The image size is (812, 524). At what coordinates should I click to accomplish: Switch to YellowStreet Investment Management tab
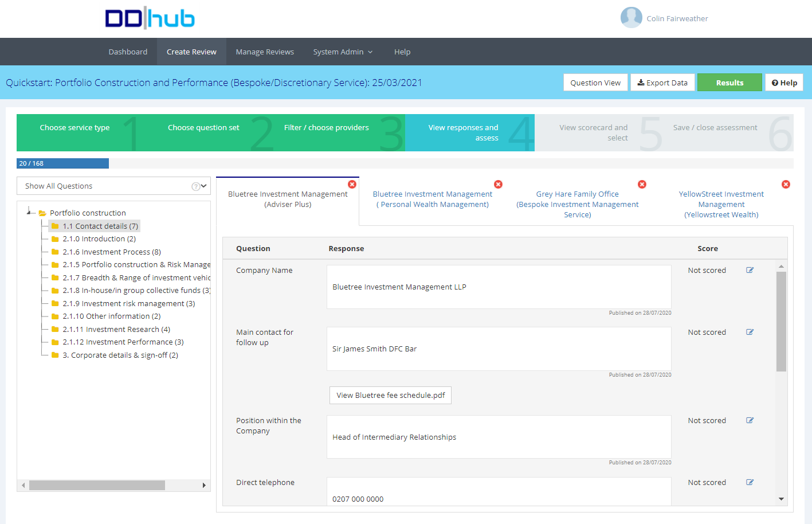[721, 204]
